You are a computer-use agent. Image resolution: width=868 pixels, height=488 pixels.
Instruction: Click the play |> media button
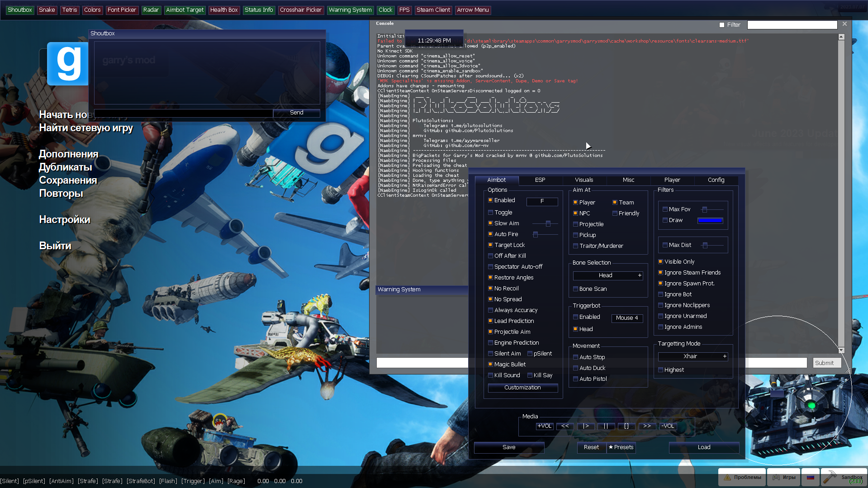pyautogui.click(x=586, y=426)
